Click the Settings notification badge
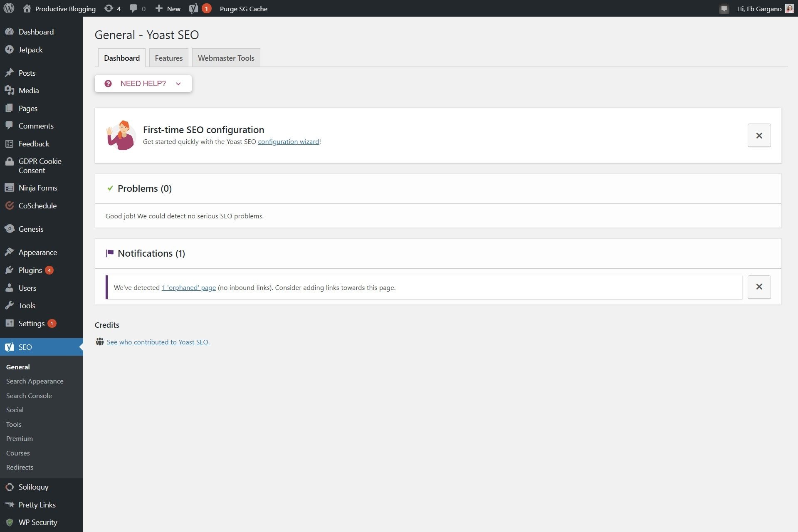The width and height of the screenshot is (798, 532). (52, 323)
